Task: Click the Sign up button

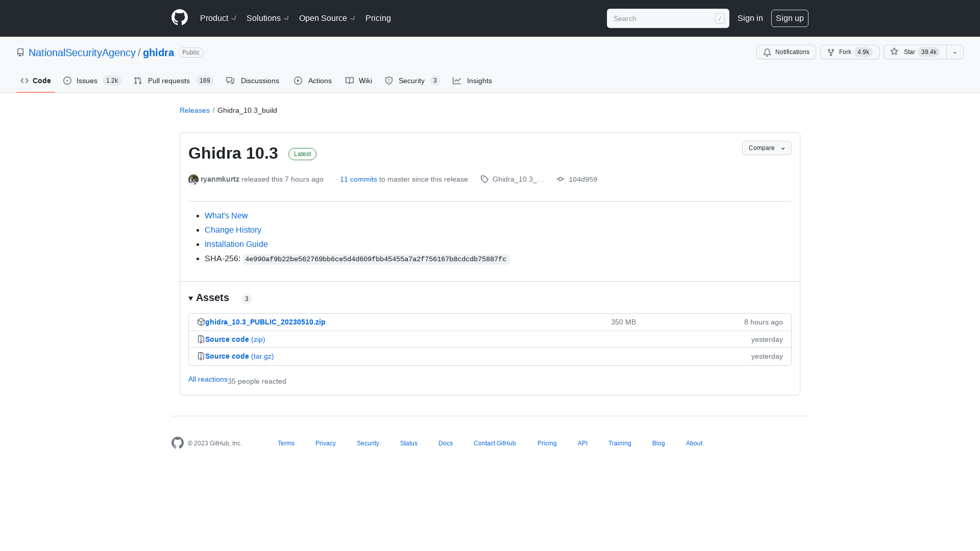Action: [x=790, y=18]
